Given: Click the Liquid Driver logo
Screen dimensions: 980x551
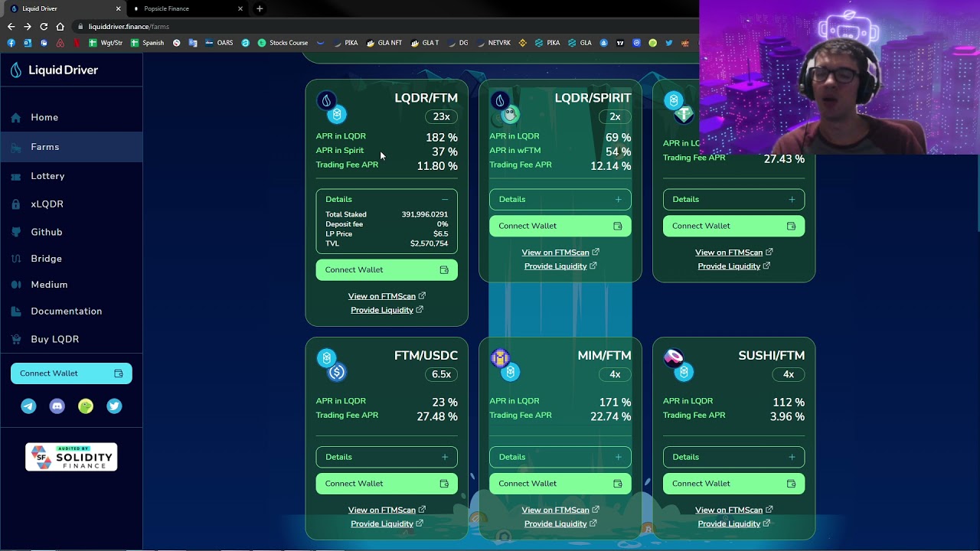Looking at the screenshot, I should tap(54, 70).
